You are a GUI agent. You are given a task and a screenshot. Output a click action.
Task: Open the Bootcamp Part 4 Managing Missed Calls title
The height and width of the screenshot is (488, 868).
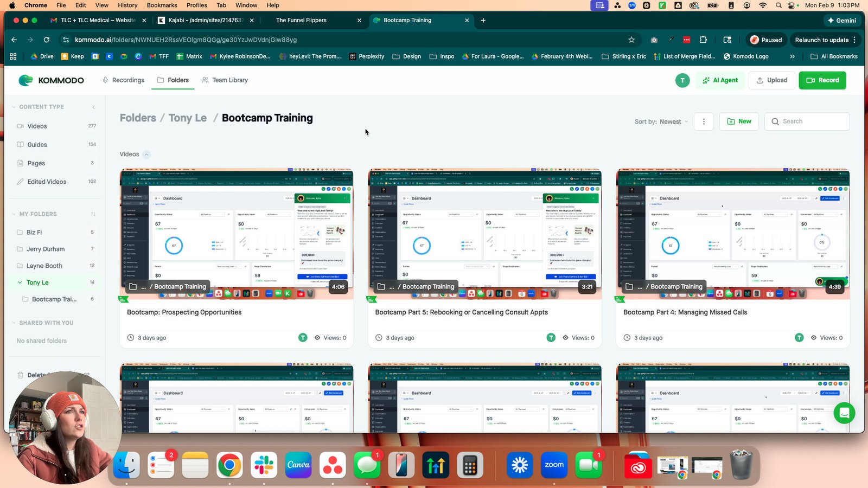[x=685, y=312]
